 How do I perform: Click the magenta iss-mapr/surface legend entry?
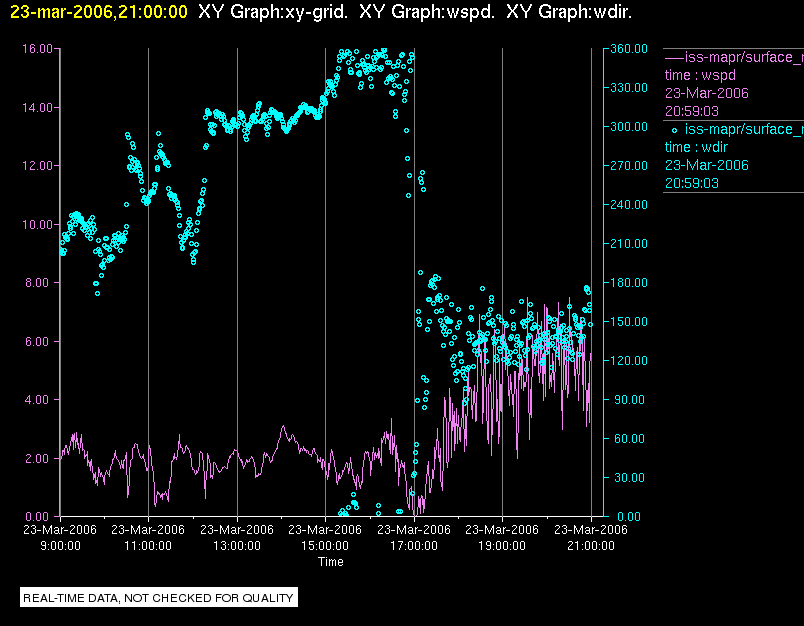click(x=734, y=57)
